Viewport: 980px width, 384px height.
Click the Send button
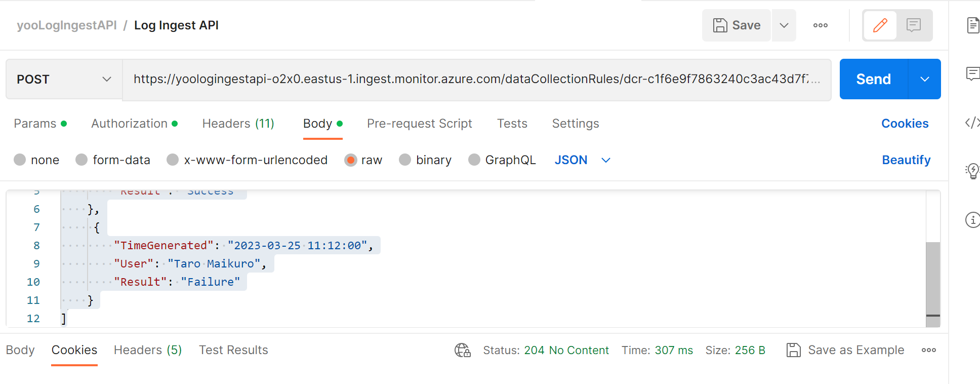click(873, 79)
